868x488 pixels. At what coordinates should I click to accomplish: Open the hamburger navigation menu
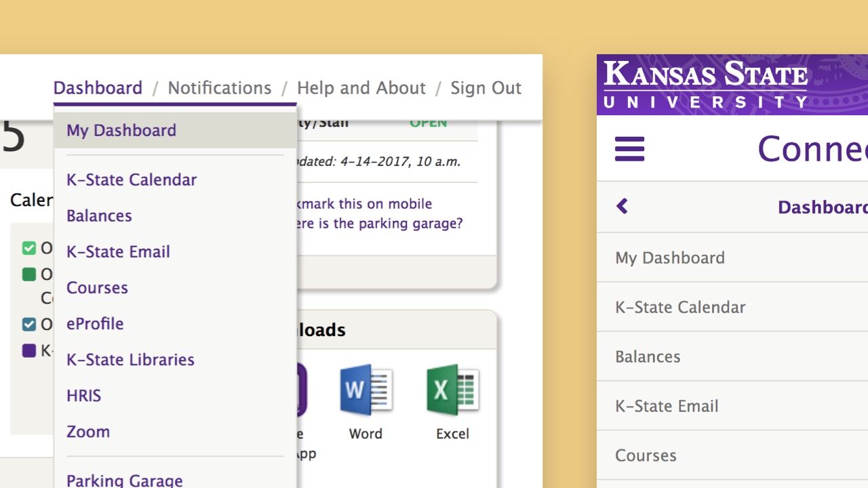coord(629,148)
